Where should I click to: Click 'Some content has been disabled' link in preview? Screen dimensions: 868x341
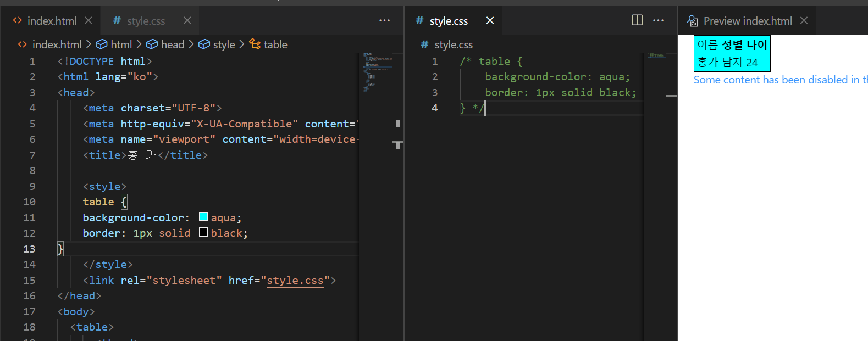[781, 80]
